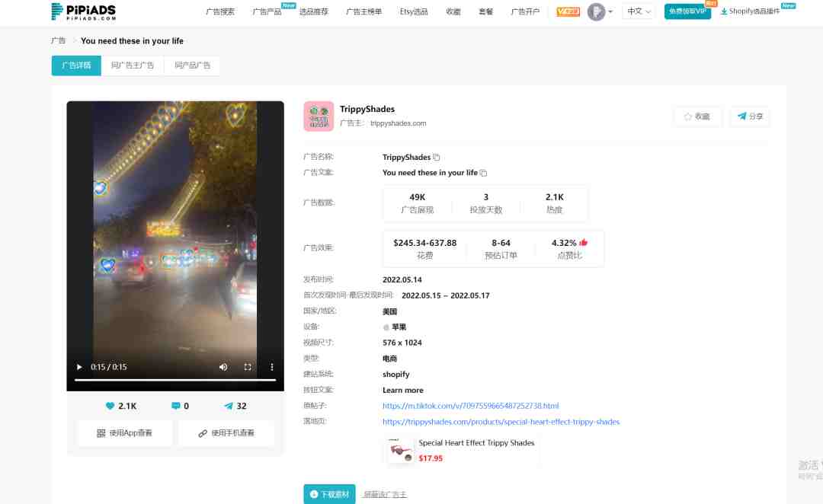Image resolution: width=823 pixels, height=504 pixels.
Task: Click the link icon view-on-phone button
Action: tap(226, 433)
